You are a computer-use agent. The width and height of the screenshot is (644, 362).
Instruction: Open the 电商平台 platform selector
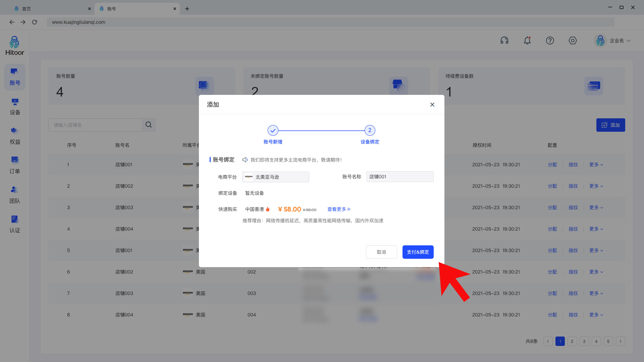pyautogui.click(x=275, y=177)
